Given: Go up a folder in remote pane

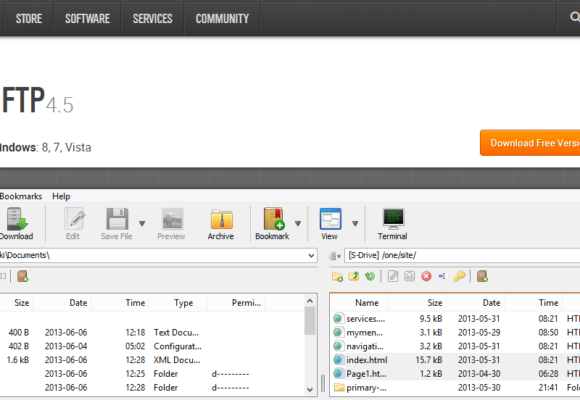Looking at the screenshot, I should point(354,276).
